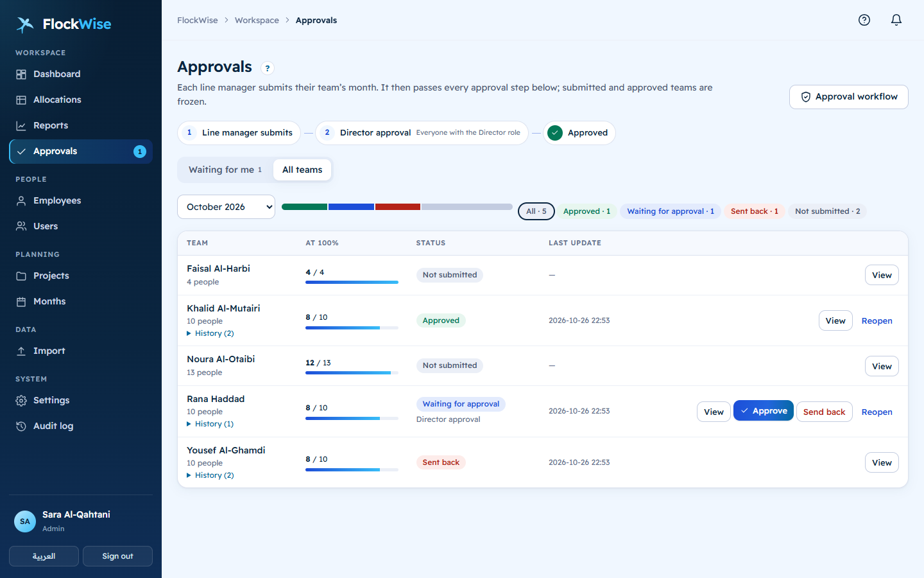924x578 pixels.
Task: Click the Sent back status badge
Action: (x=441, y=462)
